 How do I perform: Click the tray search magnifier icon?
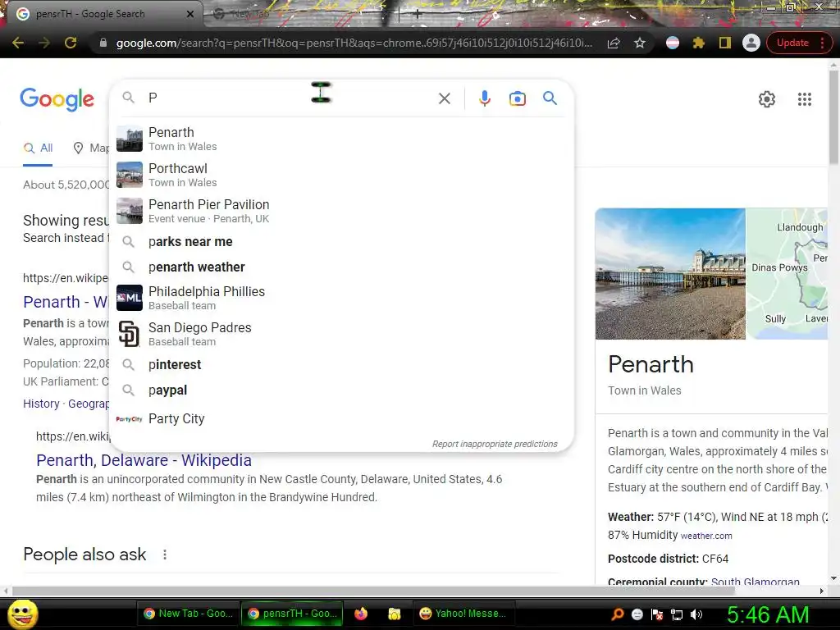pos(617,614)
